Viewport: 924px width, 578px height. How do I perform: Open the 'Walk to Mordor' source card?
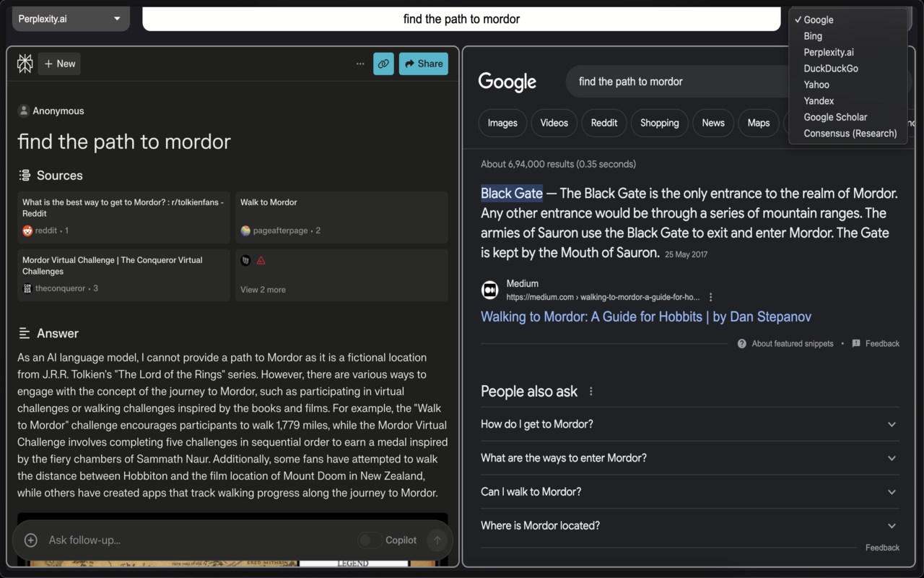coord(341,217)
